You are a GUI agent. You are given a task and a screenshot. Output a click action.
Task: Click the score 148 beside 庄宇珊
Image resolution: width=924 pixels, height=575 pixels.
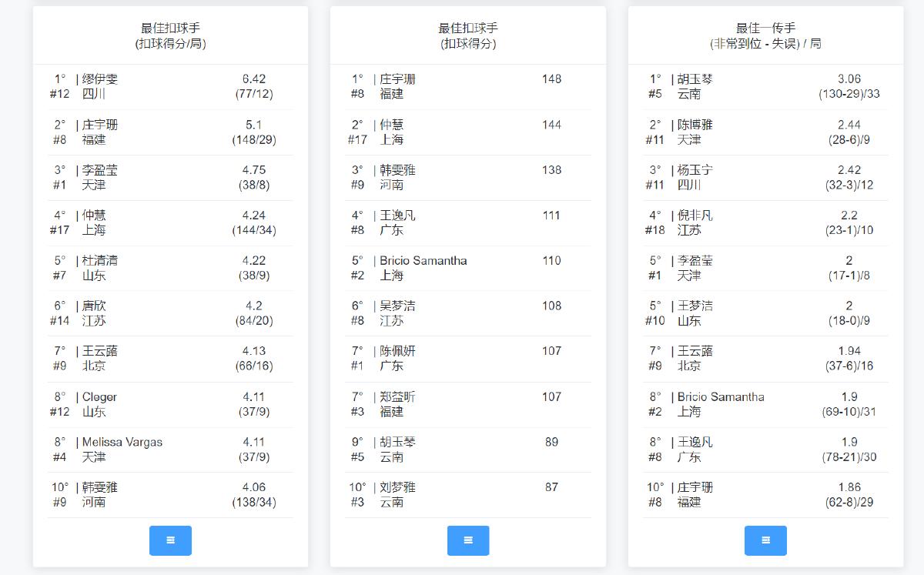click(553, 79)
